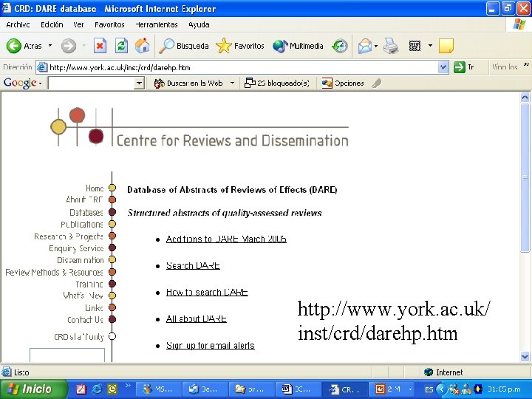Open the Archivo menu
532x399 pixels.
pyautogui.click(x=18, y=25)
